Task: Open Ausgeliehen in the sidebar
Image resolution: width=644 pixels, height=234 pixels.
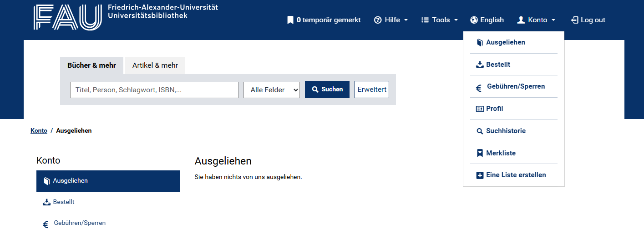Action: point(108,181)
